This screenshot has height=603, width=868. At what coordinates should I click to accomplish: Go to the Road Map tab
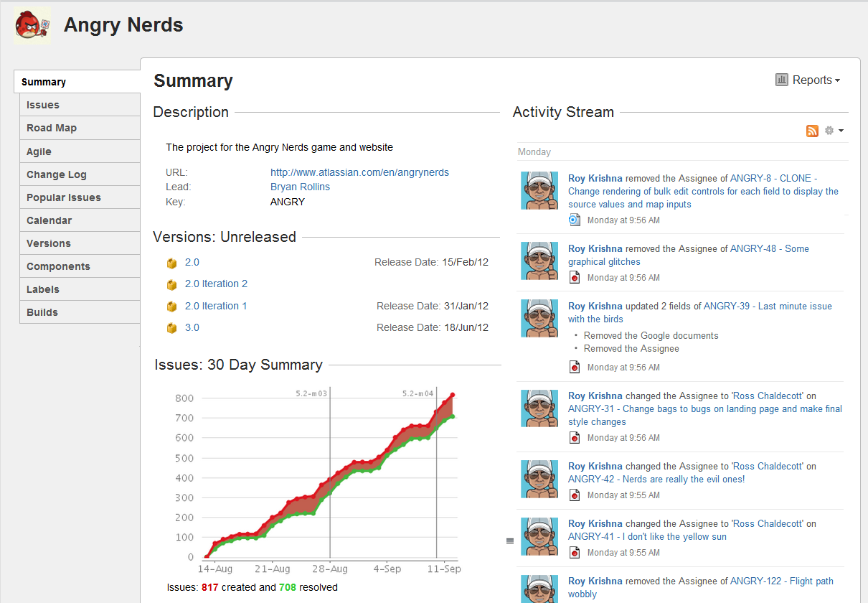click(80, 128)
